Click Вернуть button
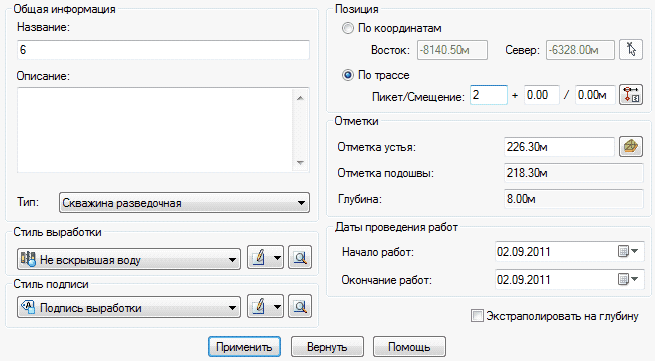655x361 pixels. (x=327, y=347)
